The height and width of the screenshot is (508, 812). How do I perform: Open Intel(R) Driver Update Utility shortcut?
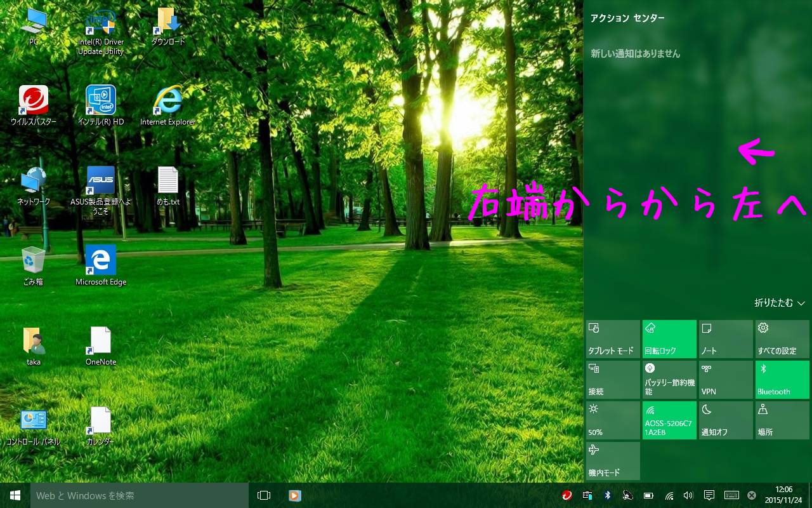coord(100,32)
